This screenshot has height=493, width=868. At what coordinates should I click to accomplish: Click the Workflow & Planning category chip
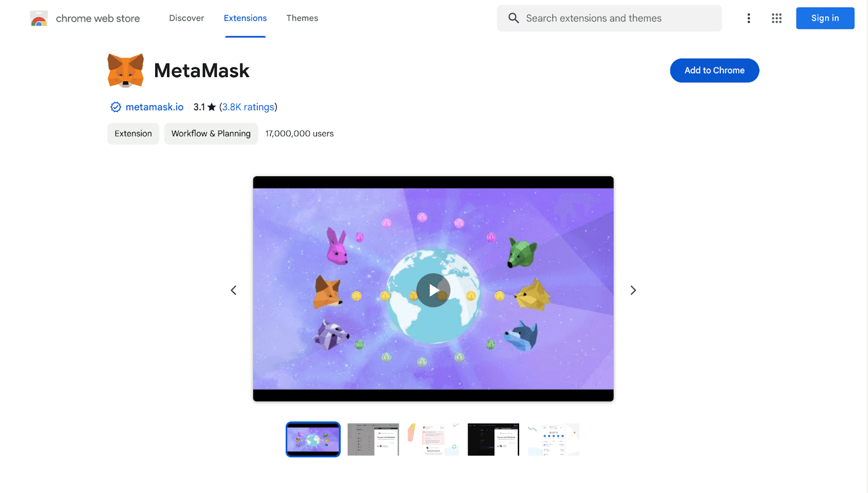211,133
